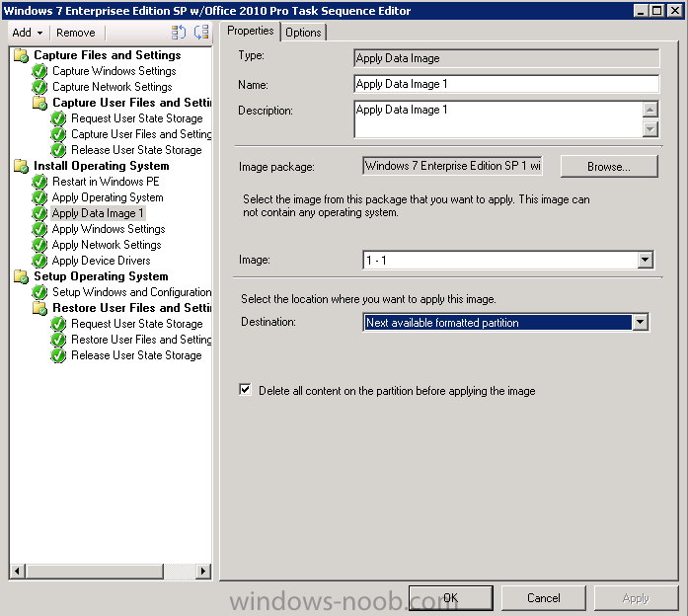This screenshot has height=616, width=688.
Task: Click the Restore User Files and Settings step icon
Action: click(58, 340)
